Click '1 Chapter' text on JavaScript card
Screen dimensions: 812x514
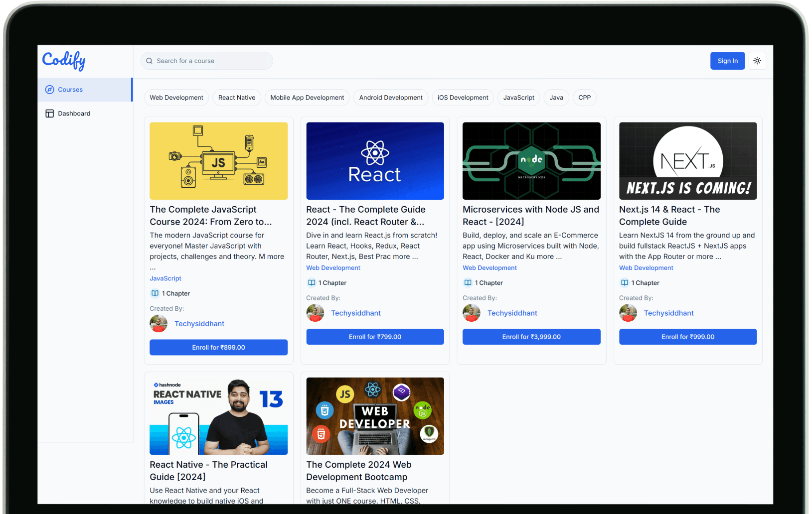176,293
